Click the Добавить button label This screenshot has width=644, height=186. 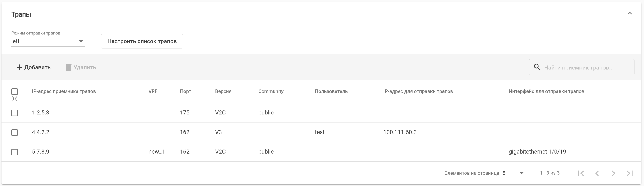[x=38, y=67]
